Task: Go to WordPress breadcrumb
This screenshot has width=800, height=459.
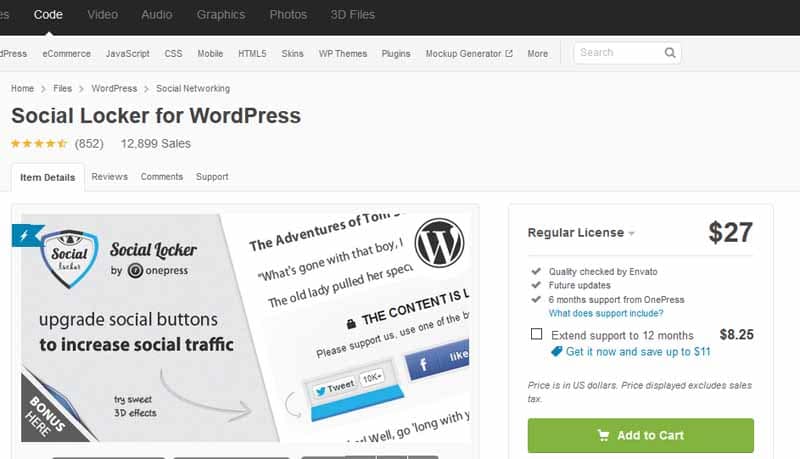Action: [114, 88]
